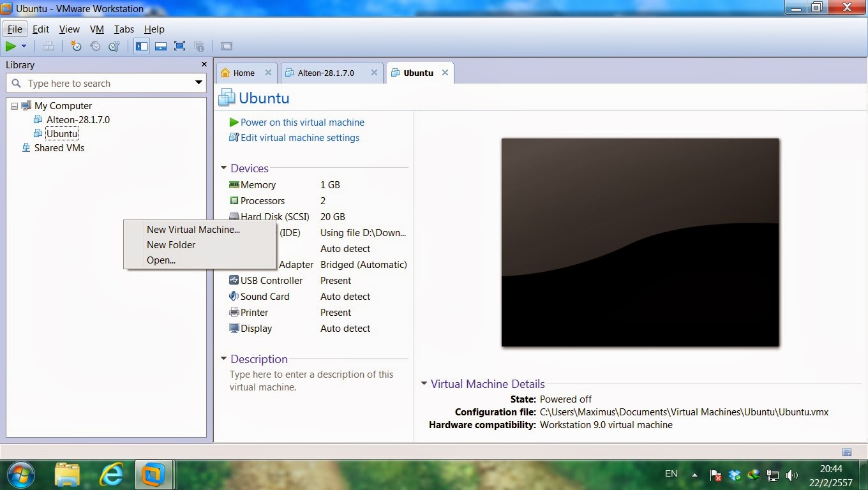868x490 pixels.
Task: Click the volume speaker tray icon
Action: [x=792, y=475]
